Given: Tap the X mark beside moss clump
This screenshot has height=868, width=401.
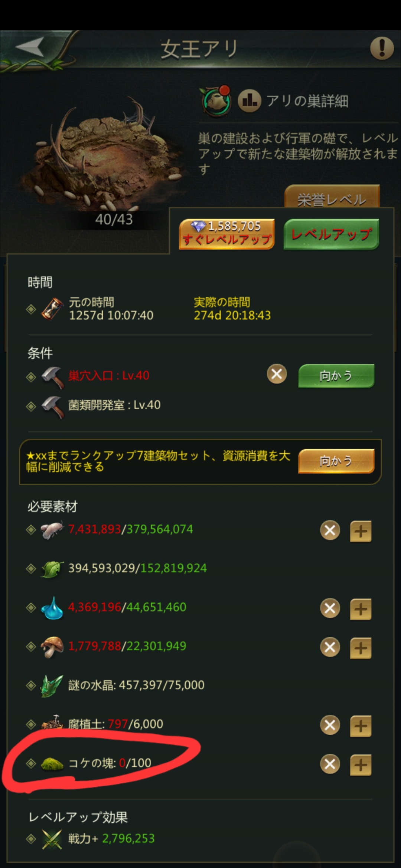Looking at the screenshot, I should [330, 764].
